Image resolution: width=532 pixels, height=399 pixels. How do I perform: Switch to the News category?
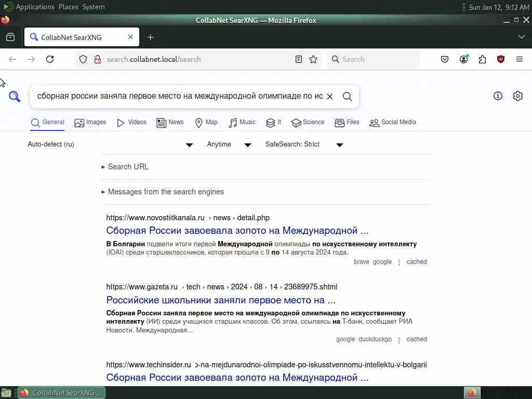170,123
